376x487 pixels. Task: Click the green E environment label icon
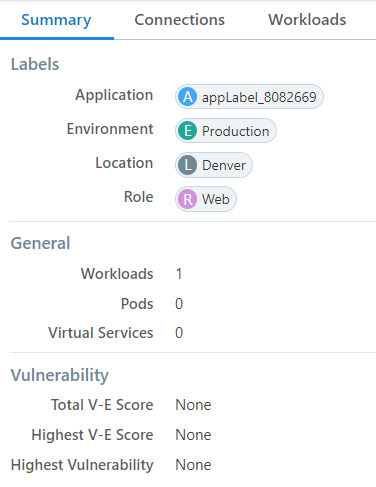coord(187,131)
